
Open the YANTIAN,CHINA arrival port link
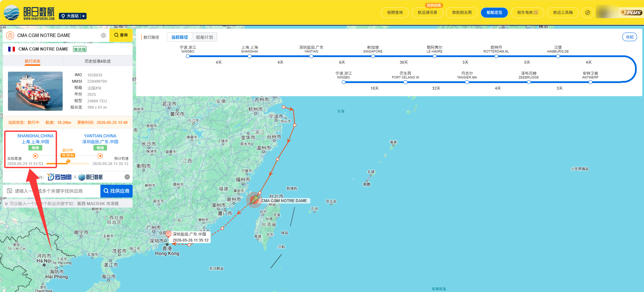point(100,136)
